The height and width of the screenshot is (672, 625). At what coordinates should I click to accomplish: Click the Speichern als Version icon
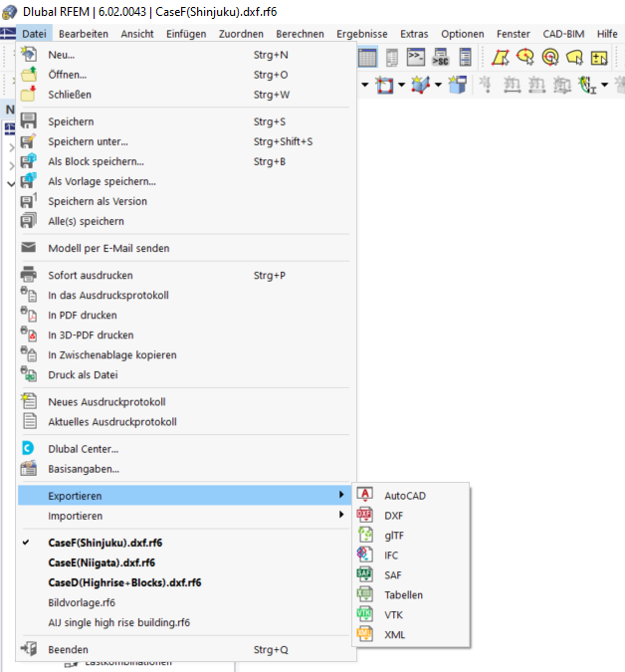[29, 201]
